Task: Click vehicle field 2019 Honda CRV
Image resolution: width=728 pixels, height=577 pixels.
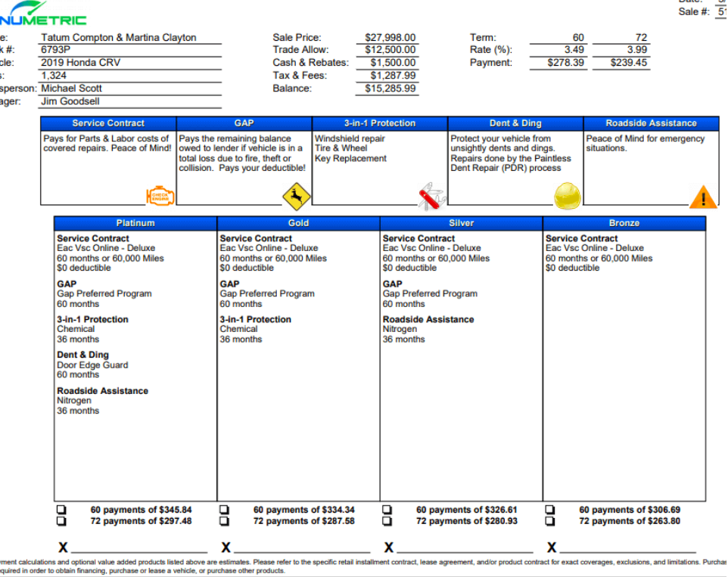Action: click(x=81, y=63)
